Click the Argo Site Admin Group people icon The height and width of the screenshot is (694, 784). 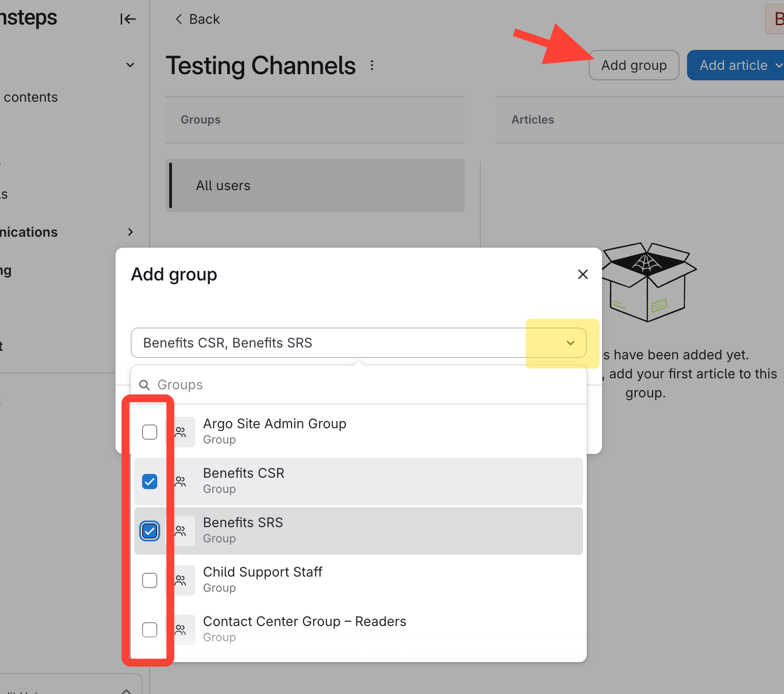(x=181, y=432)
